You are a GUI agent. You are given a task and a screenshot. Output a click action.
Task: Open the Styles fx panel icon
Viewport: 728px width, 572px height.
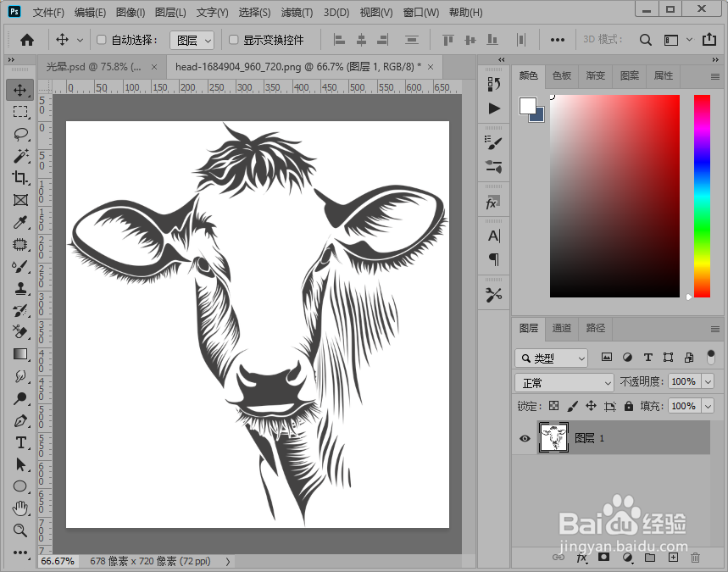494,203
